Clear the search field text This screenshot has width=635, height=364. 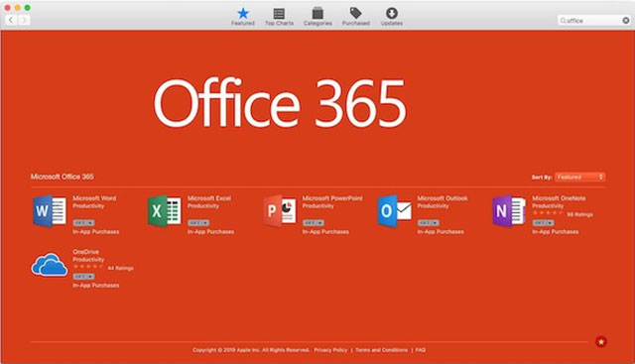(x=626, y=20)
